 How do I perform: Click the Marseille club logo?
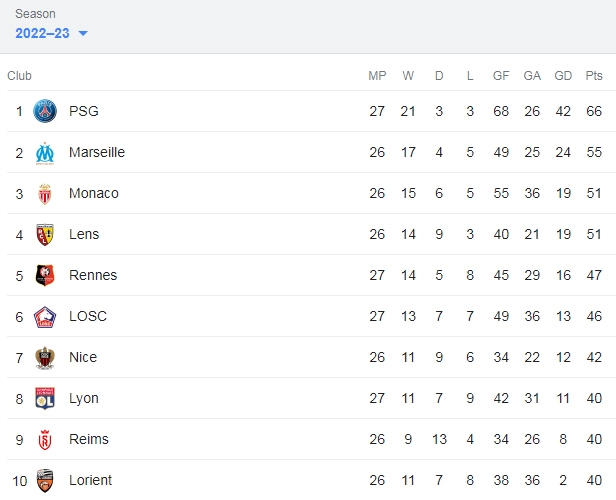point(45,153)
